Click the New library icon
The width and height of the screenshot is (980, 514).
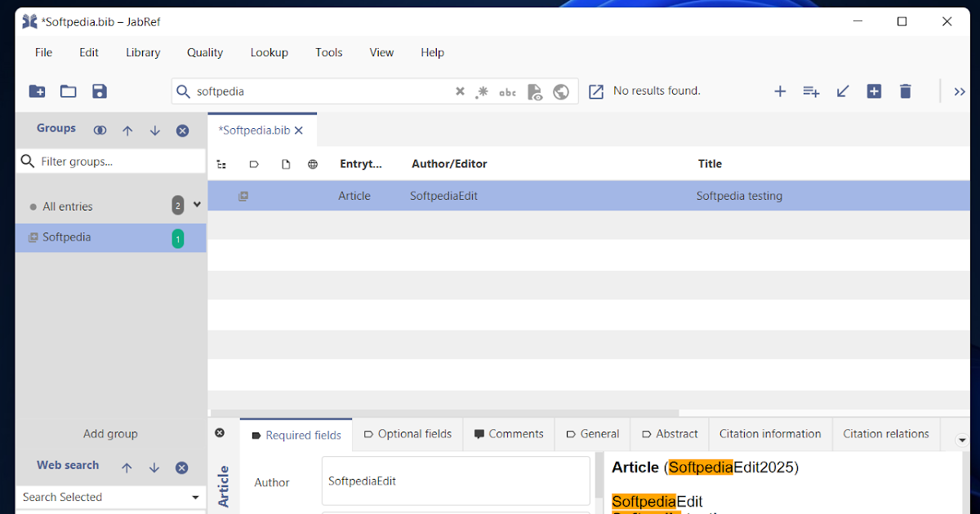point(37,91)
